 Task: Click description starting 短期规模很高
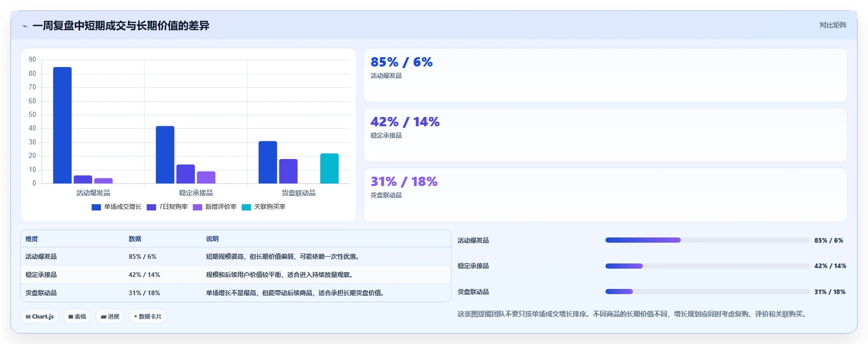(x=283, y=257)
